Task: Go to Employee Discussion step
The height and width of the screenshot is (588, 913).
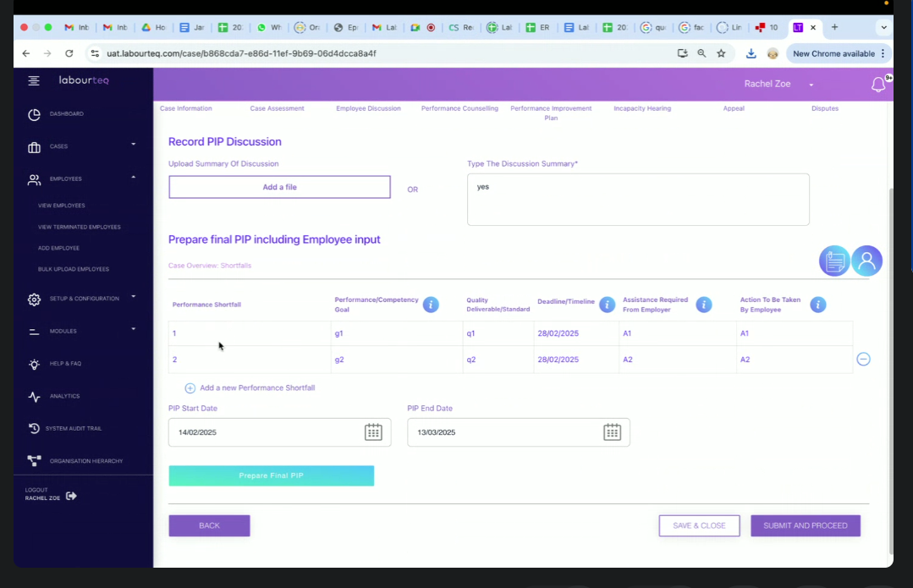Action: pos(369,108)
